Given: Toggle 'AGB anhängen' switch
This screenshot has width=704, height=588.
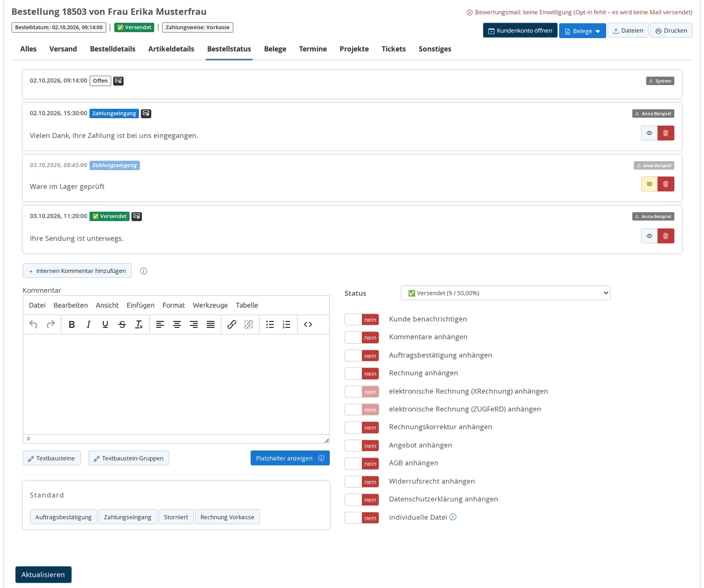Looking at the screenshot, I should tap(362, 463).
